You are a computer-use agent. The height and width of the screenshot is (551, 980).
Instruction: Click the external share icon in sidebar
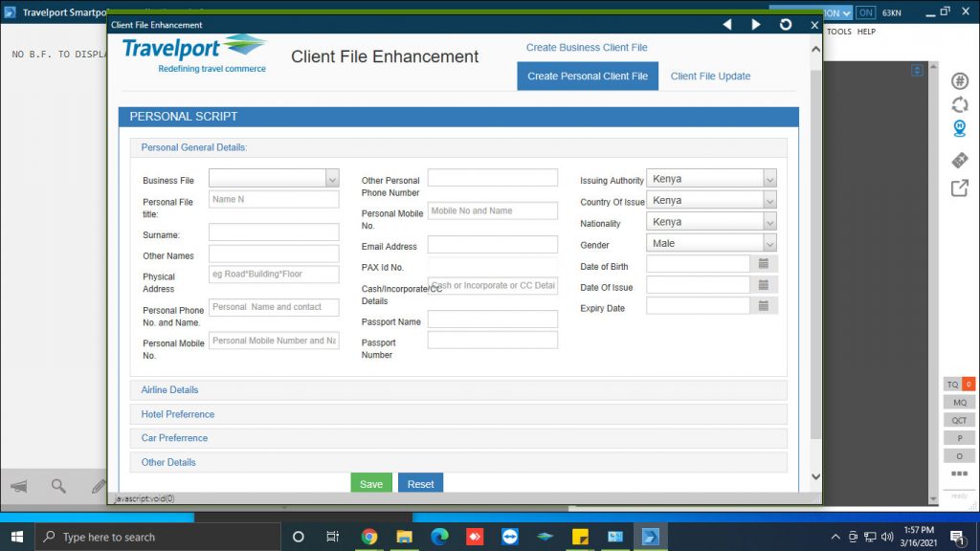pyautogui.click(x=959, y=187)
